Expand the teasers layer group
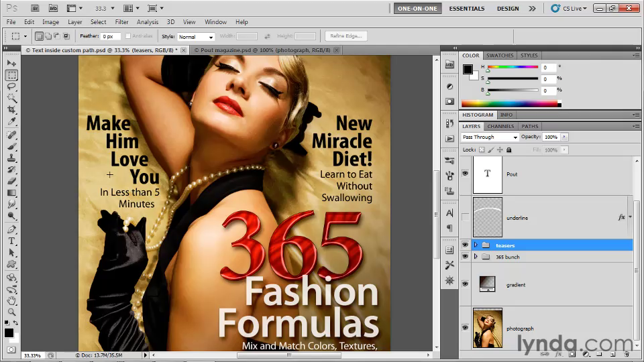The image size is (644, 362). tap(476, 245)
